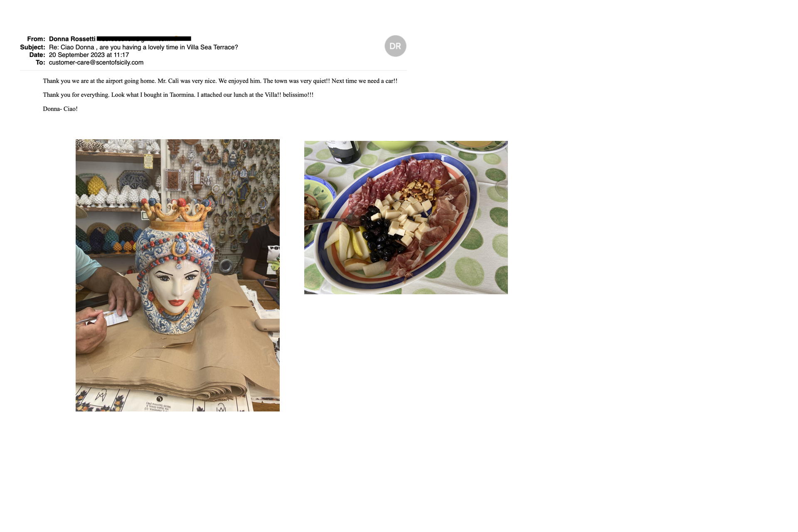Viewport: 798px width, 532px height.
Task: Click the paragraph mentioning the airport
Action: pyautogui.click(x=220, y=81)
